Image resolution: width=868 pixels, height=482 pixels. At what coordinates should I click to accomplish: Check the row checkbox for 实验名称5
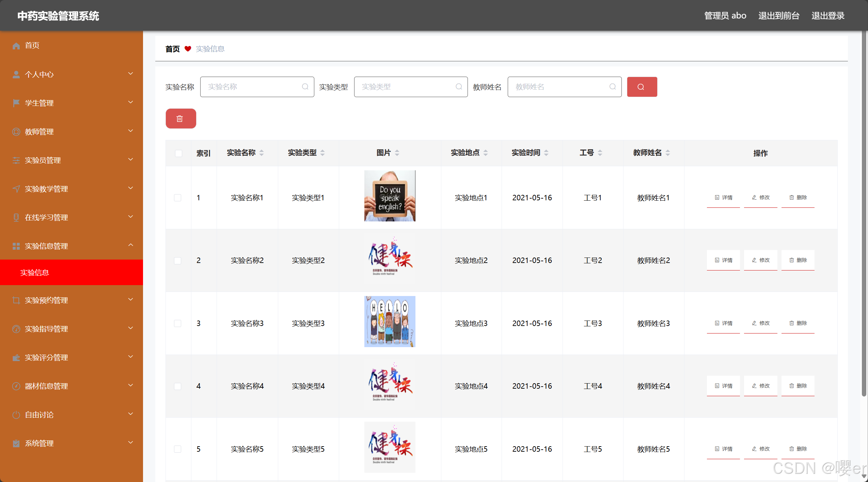click(x=177, y=449)
